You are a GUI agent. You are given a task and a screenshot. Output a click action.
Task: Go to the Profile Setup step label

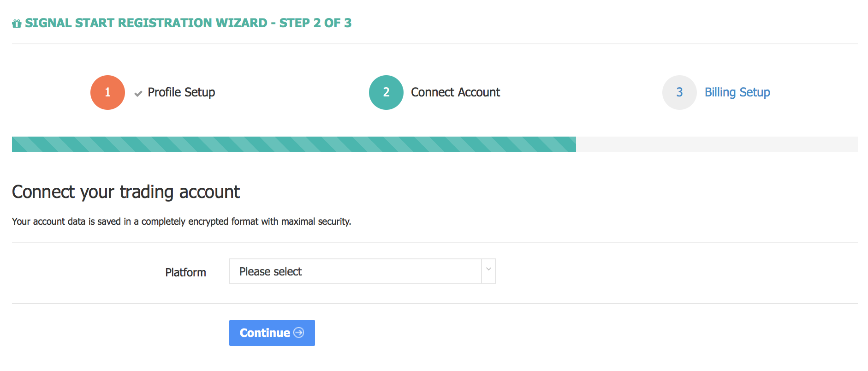coord(181,92)
